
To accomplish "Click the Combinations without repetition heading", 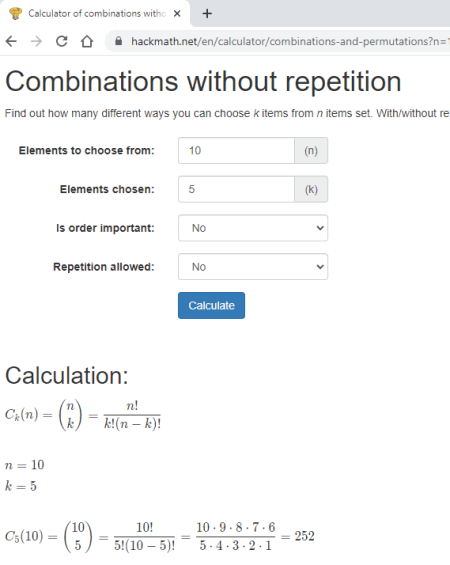I will 203,82.
